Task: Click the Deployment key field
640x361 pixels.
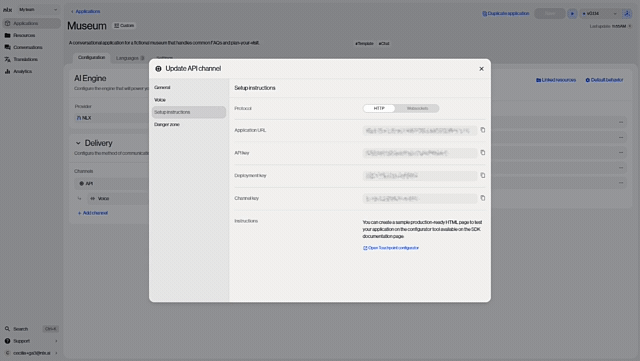Action: click(x=420, y=176)
